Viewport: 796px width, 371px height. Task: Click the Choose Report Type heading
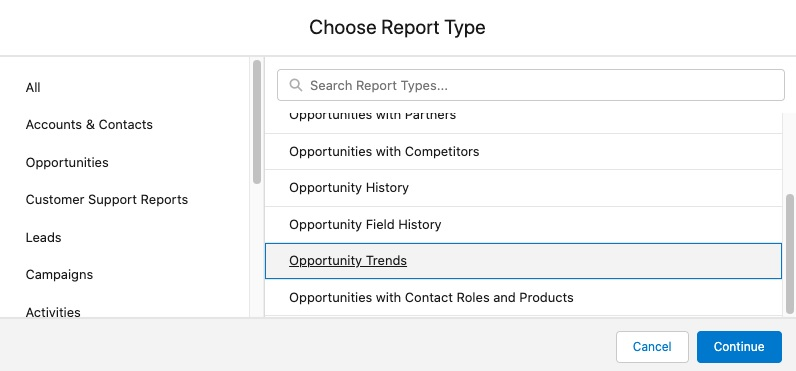pos(397,27)
